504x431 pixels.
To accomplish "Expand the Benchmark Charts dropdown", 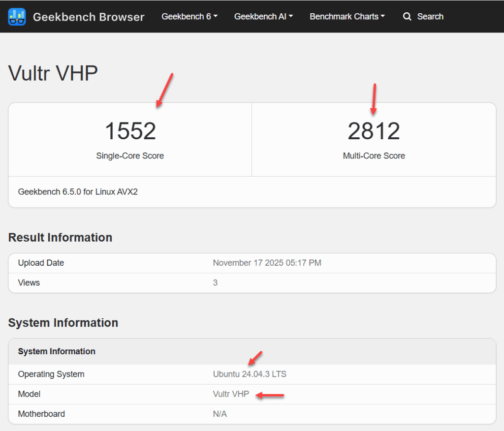I will coord(347,16).
